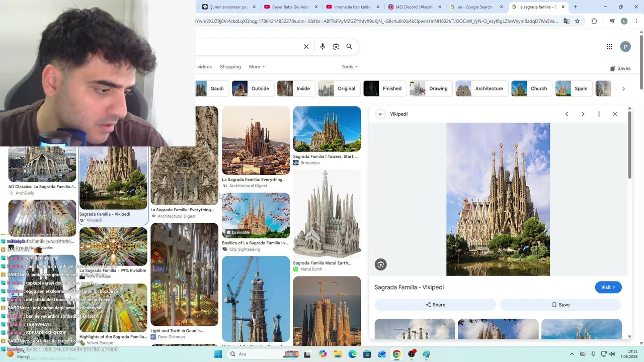Click the magnifier search button

tap(349, 47)
